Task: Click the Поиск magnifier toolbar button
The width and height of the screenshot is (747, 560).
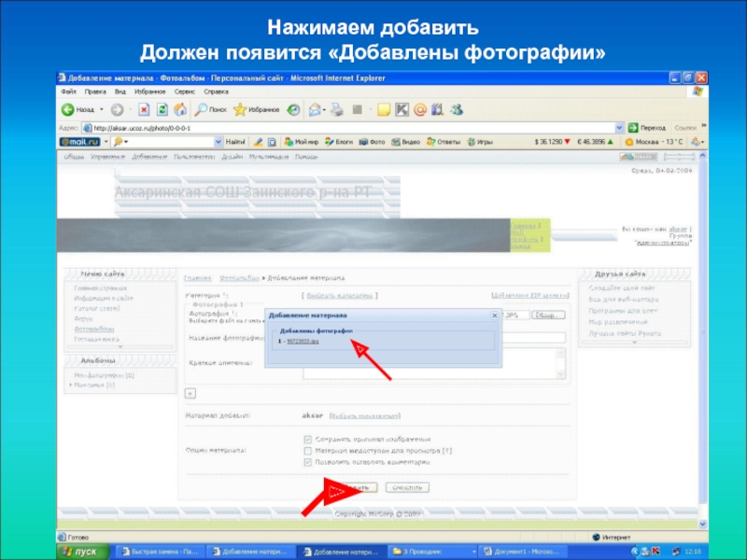Action: pos(210,110)
